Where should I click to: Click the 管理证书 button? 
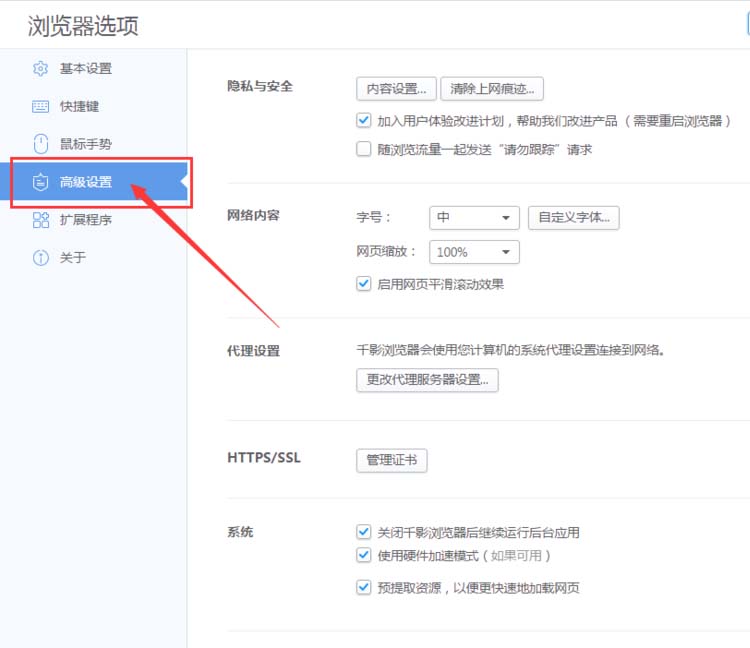click(391, 461)
